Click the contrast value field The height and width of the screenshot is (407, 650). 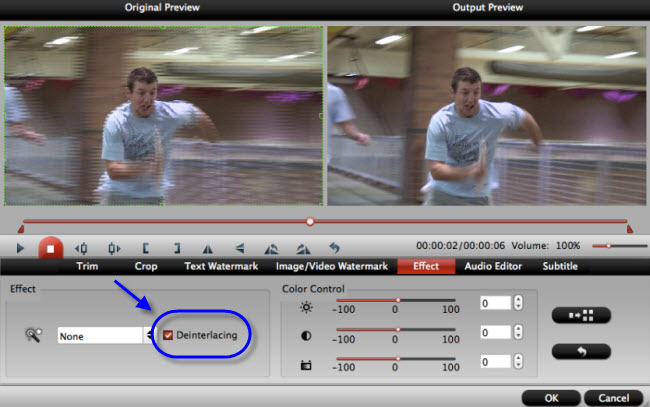[495, 332]
